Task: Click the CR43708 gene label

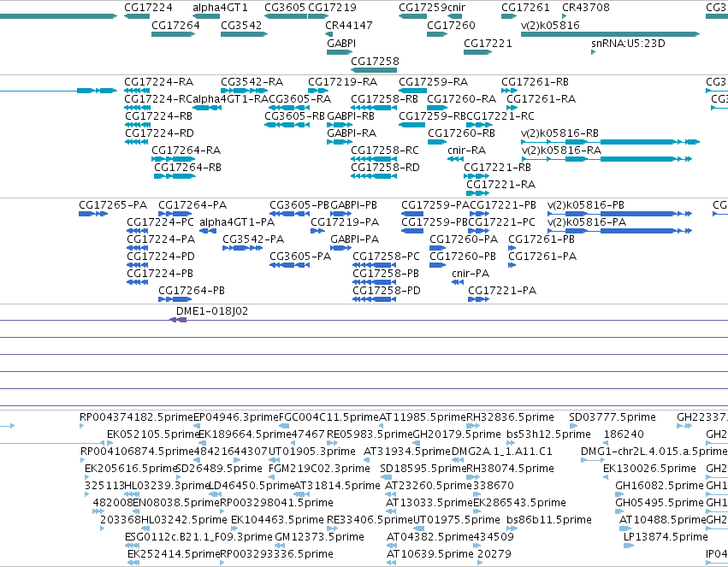Action: [586, 8]
